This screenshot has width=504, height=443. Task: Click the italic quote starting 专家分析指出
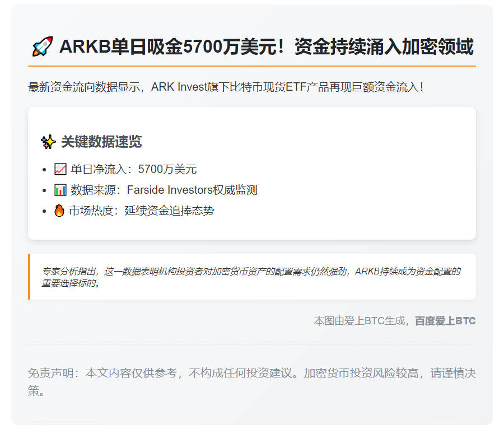(x=251, y=277)
